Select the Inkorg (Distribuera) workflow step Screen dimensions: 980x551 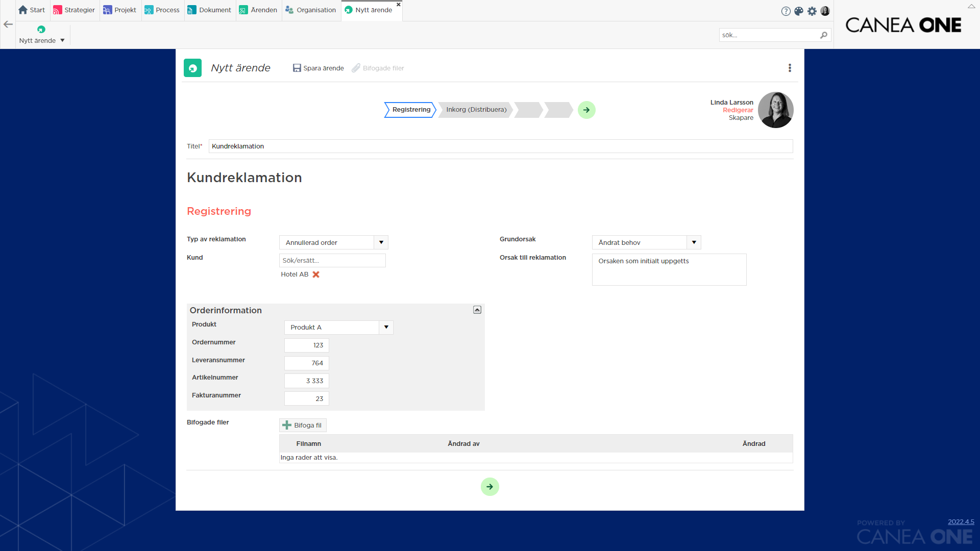[x=476, y=110]
